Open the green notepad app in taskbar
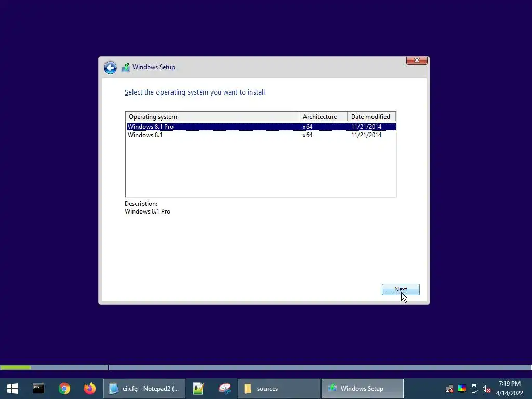This screenshot has height=399, width=532. coord(198,389)
